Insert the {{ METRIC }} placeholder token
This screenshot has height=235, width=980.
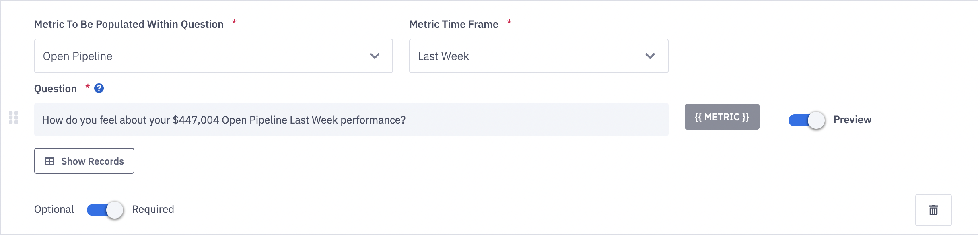click(x=722, y=117)
